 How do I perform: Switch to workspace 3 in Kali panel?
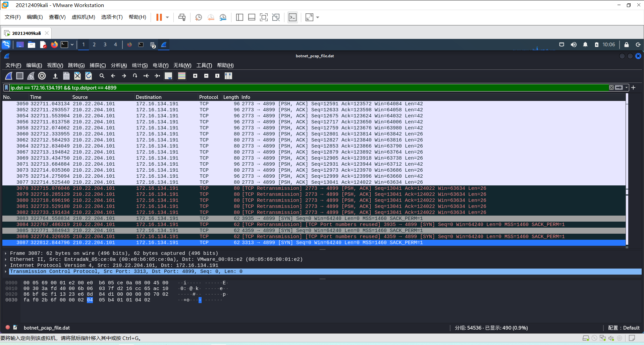tap(105, 45)
